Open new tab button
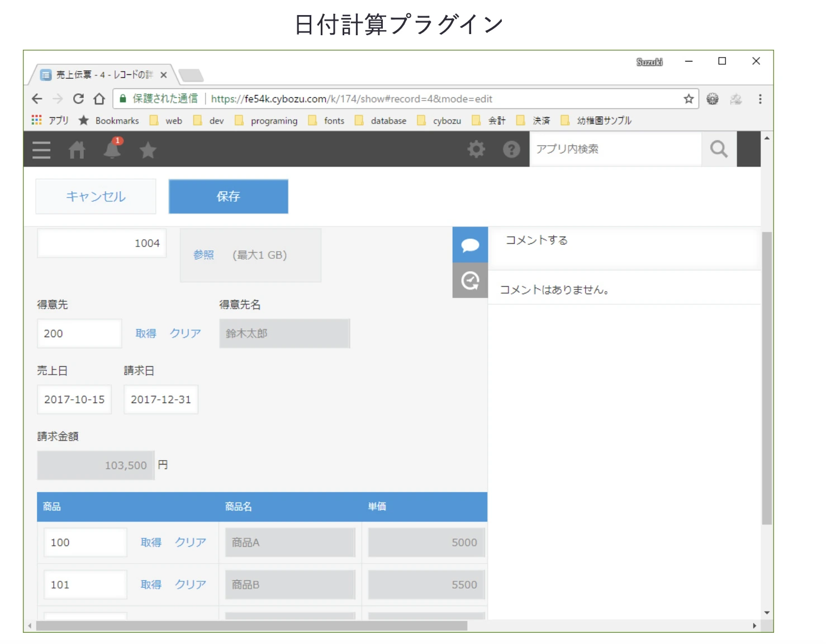The image size is (826, 644). (x=191, y=75)
